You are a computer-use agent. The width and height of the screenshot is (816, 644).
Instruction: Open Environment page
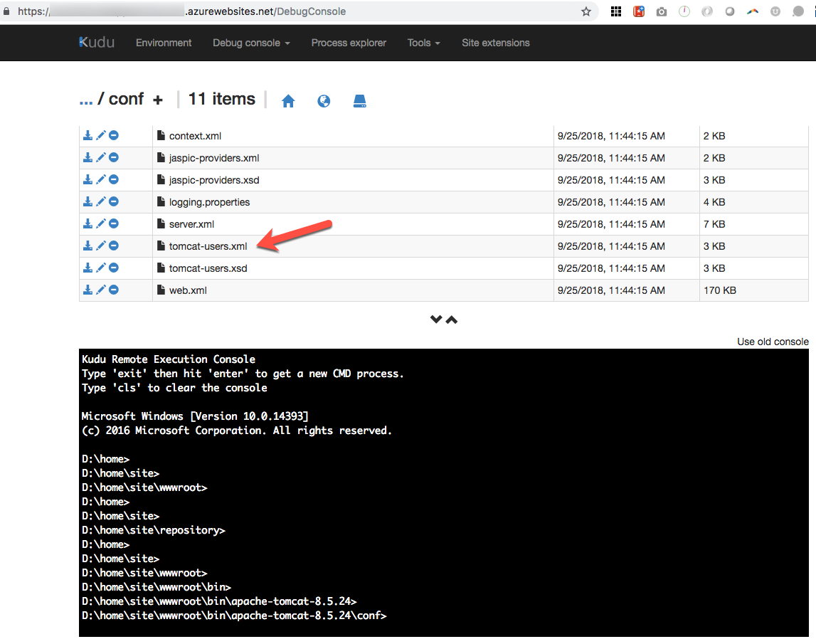point(164,43)
